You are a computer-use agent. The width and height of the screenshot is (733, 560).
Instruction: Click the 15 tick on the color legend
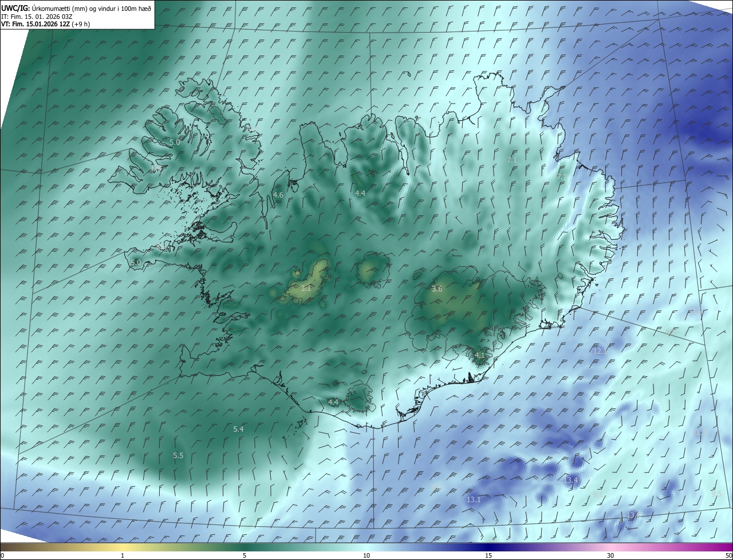point(488,555)
